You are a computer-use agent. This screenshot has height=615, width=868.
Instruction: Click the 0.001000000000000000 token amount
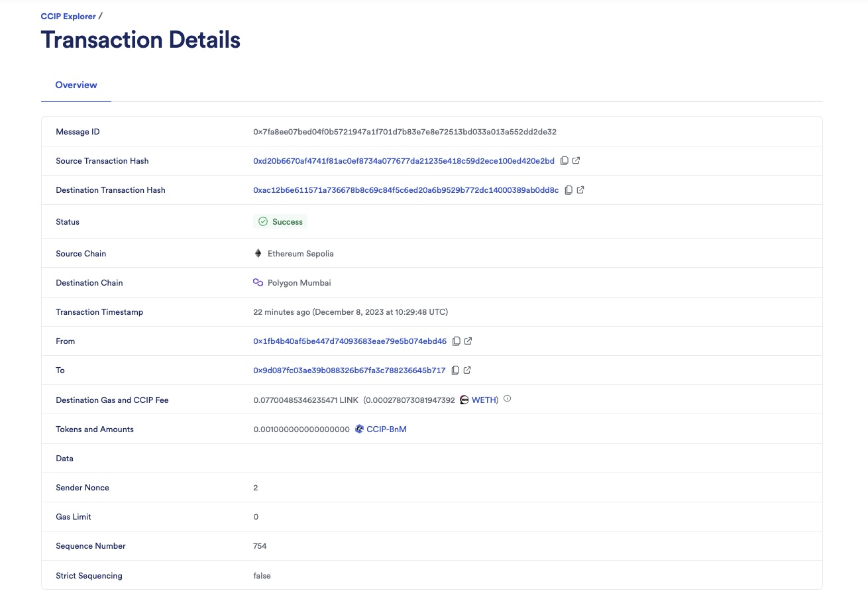[301, 429]
